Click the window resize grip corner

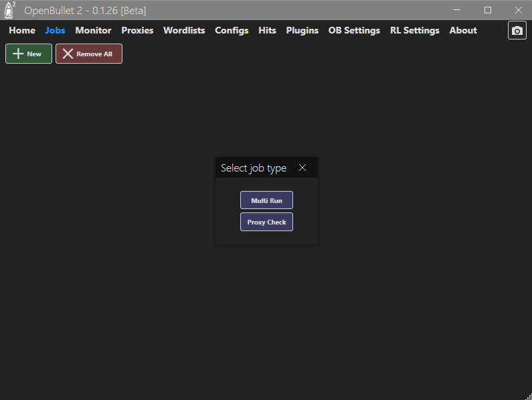click(529, 397)
